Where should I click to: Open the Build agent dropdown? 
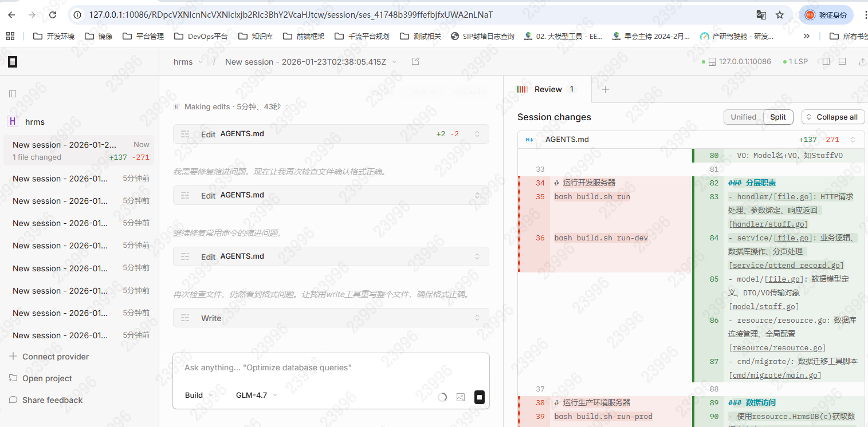199,395
